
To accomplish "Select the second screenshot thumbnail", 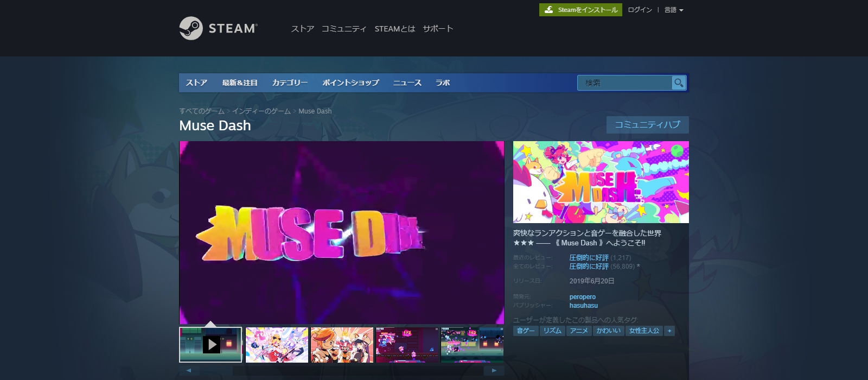I will click(342, 344).
